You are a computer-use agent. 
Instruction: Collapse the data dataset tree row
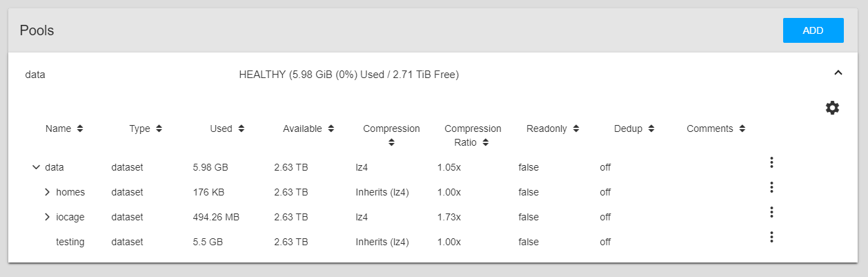(x=37, y=167)
